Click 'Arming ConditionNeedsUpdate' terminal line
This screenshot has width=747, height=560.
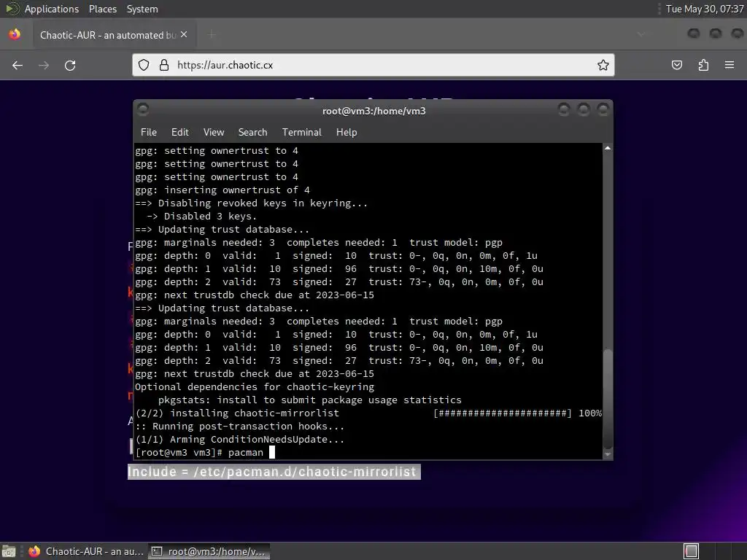pyautogui.click(x=239, y=439)
